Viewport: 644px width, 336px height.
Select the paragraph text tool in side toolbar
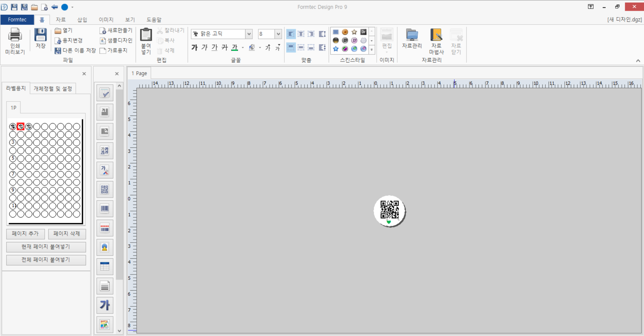click(105, 112)
